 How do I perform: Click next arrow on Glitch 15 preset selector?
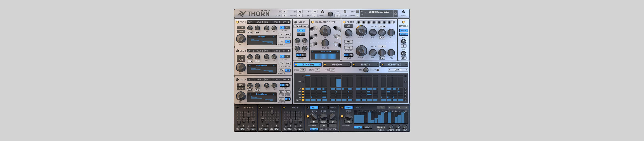click(407, 70)
